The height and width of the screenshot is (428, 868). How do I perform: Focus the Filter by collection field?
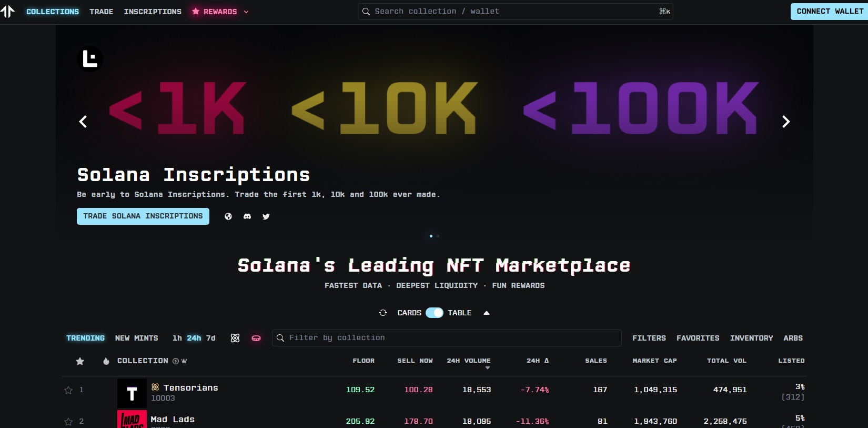click(447, 338)
